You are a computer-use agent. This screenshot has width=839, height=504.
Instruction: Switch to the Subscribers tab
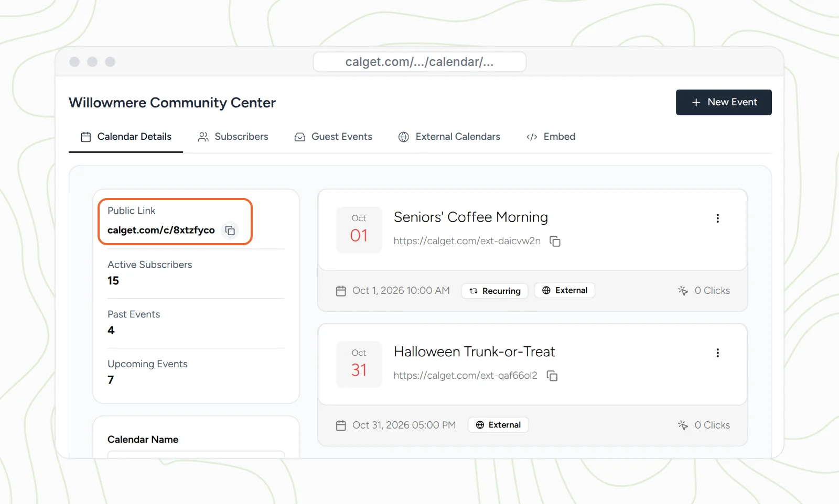(x=233, y=137)
